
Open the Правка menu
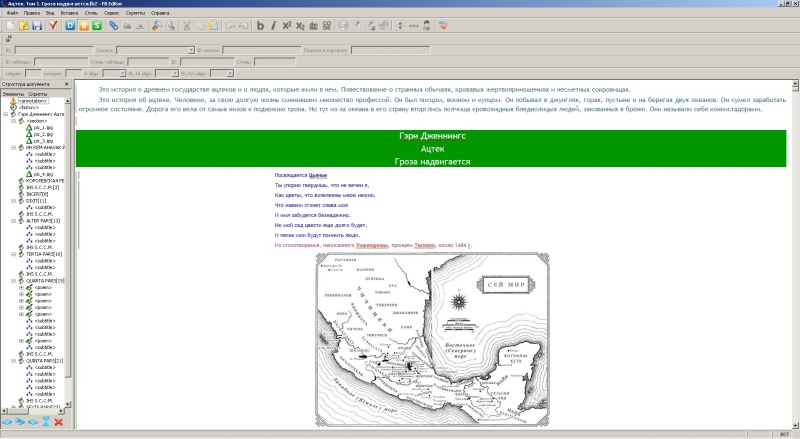click(32, 13)
